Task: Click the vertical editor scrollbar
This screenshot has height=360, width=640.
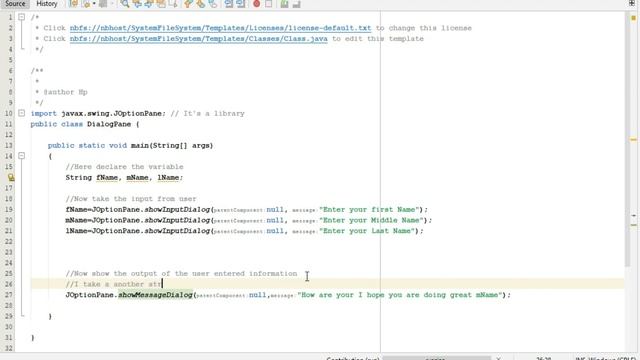Action: [627, 139]
